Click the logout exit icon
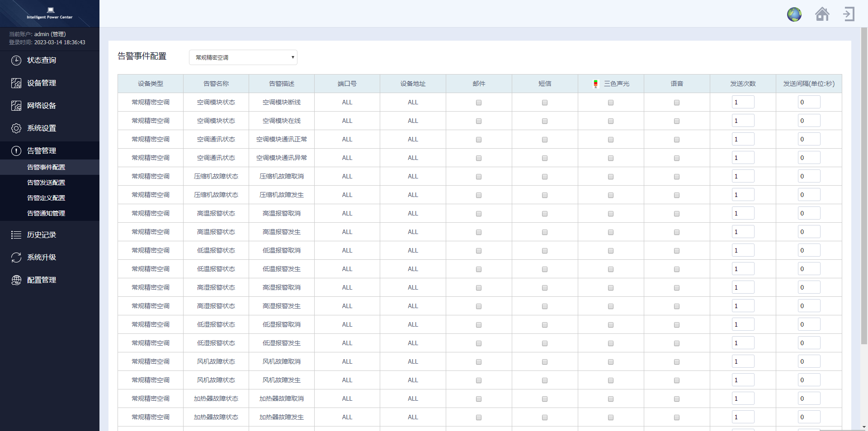Image resolution: width=868 pixels, height=431 pixels. 849,14
